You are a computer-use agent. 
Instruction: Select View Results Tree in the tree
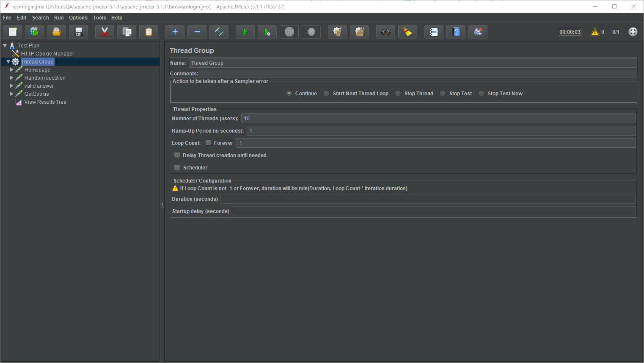[x=45, y=102]
